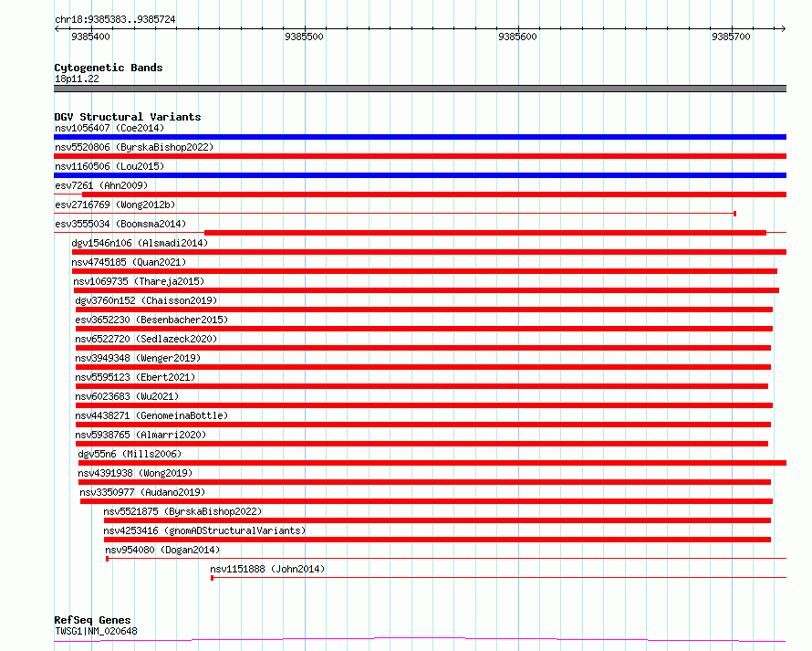Click nsv4745185 (Quan2021) text
The width and height of the screenshot is (812, 651).
point(129,262)
